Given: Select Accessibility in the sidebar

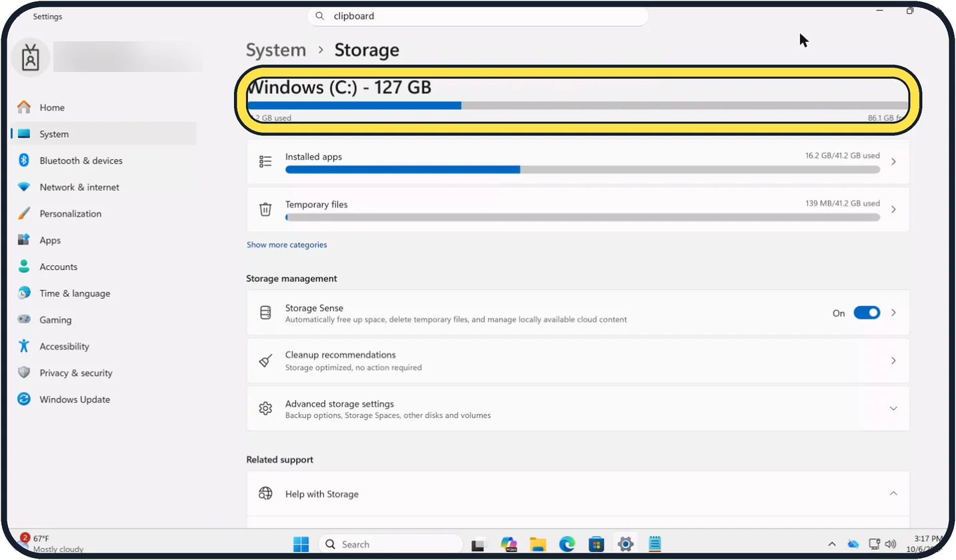Looking at the screenshot, I should coord(104,347).
